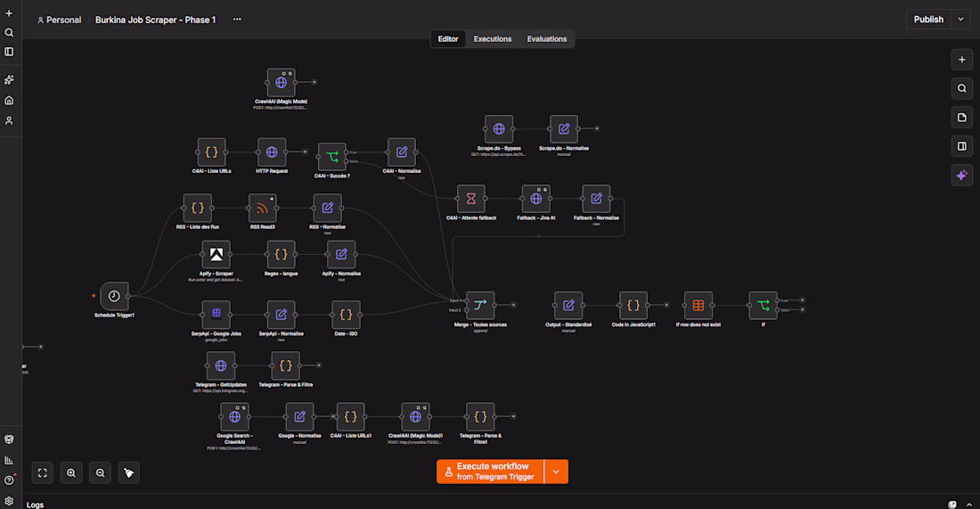The image size is (980, 509).
Task: Open the personal user icon in sidebar
Action: [9, 120]
